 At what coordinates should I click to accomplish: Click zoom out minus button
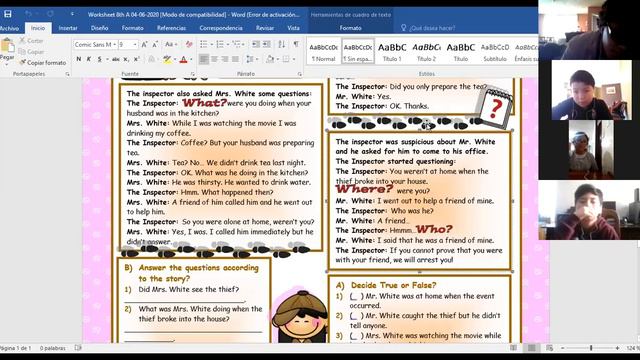(562, 348)
